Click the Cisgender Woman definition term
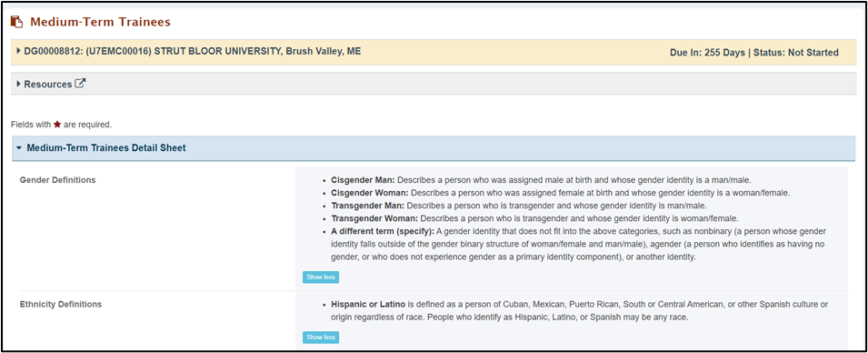 pyautogui.click(x=370, y=193)
